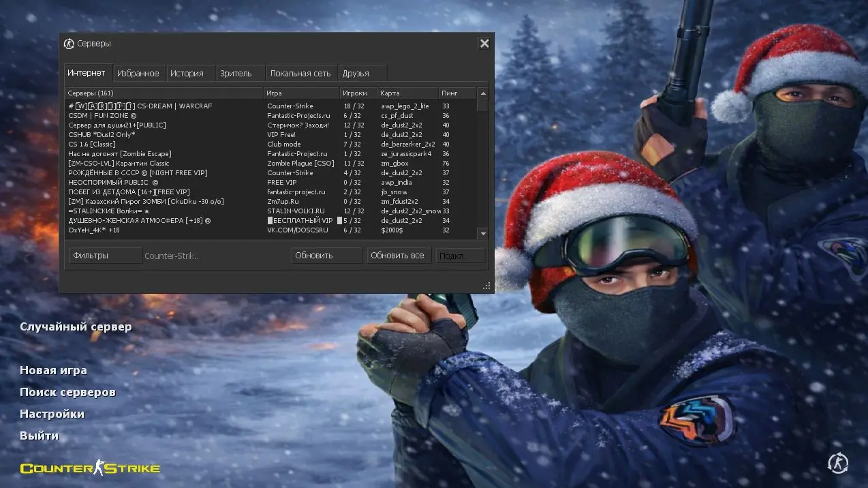Click the Counter-Strike logo at bottom left
The height and width of the screenshot is (488, 868).
click(x=90, y=468)
